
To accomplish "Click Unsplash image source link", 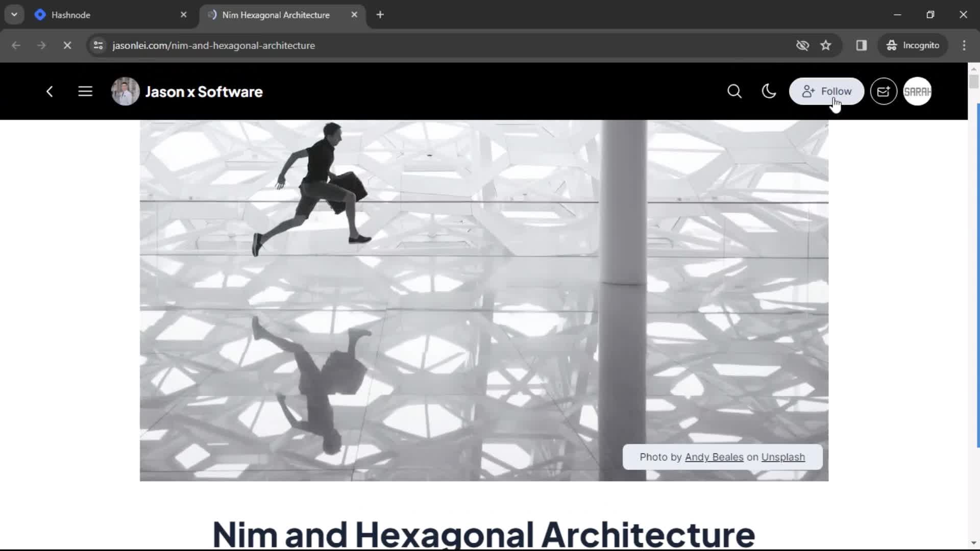I will pyautogui.click(x=783, y=457).
